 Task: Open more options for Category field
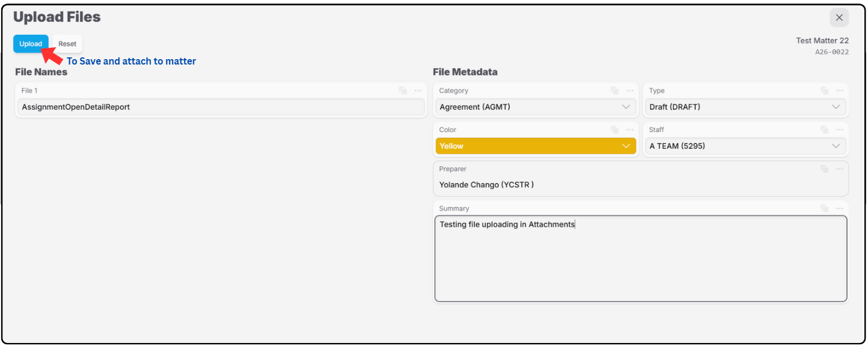[x=630, y=91]
